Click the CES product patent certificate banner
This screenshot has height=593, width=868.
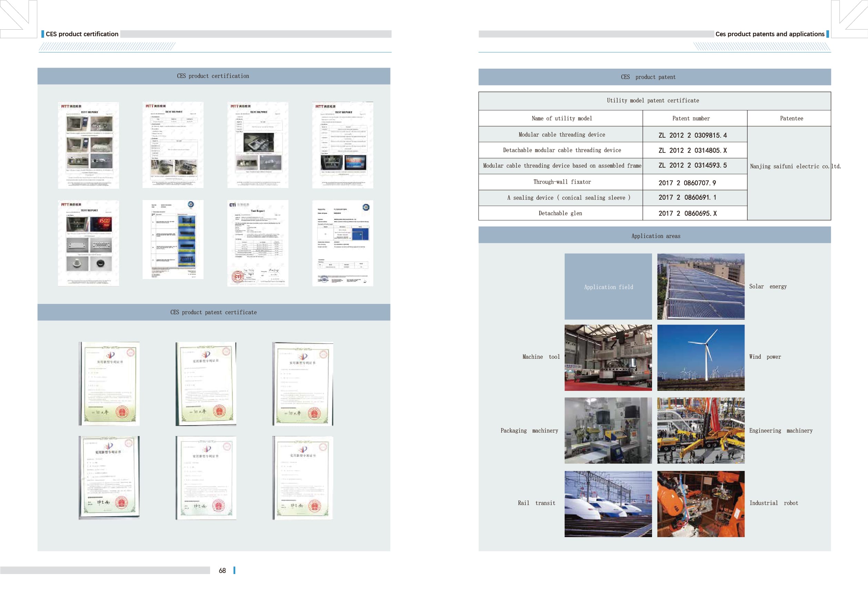tap(213, 312)
